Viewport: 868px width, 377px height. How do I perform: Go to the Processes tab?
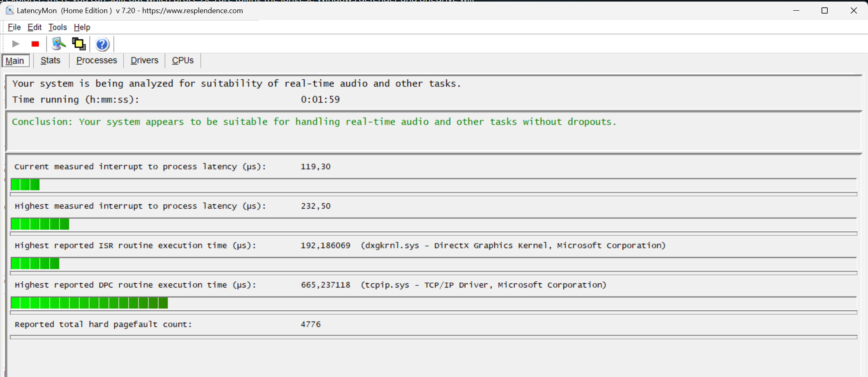tap(97, 60)
